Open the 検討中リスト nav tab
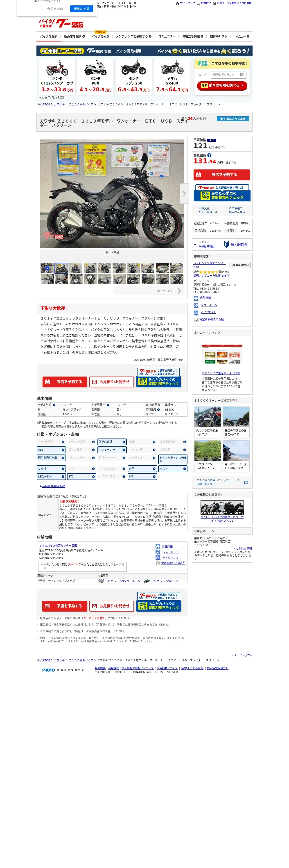289x868 pixels. coord(219,36)
